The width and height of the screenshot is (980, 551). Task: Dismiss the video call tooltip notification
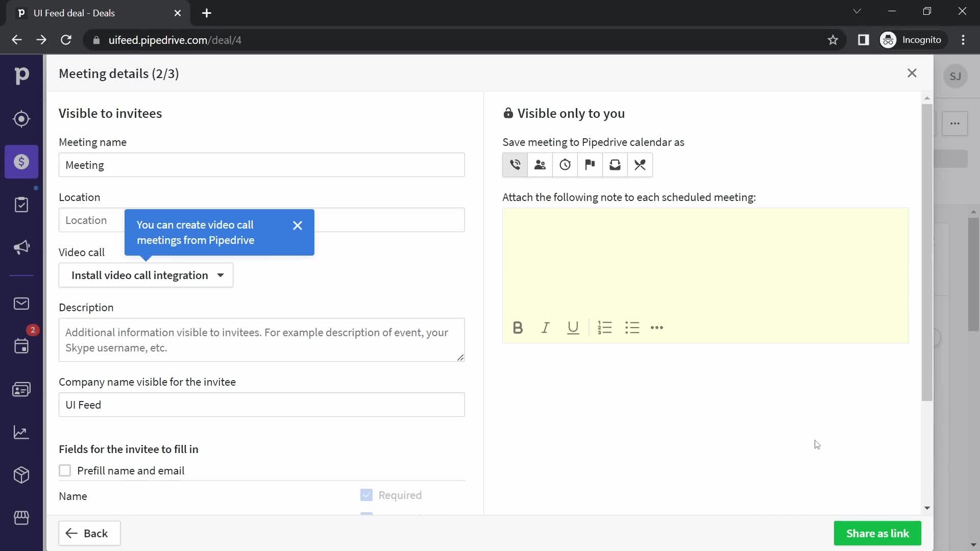tap(298, 226)
